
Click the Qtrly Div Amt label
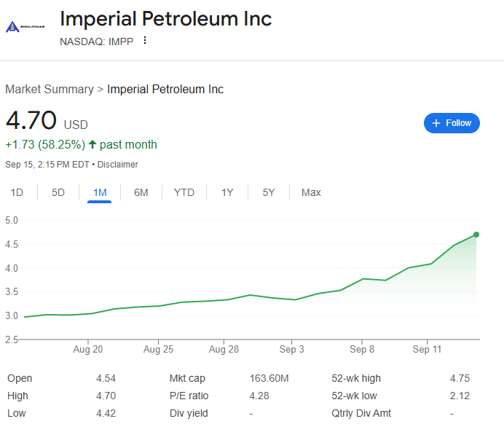(x=361, y=413)
